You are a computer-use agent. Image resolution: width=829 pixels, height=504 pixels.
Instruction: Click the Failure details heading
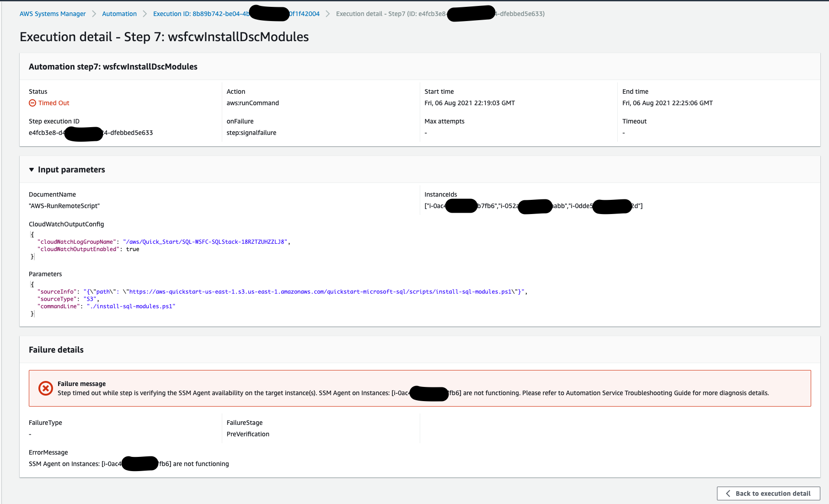[x=56, y=350]
